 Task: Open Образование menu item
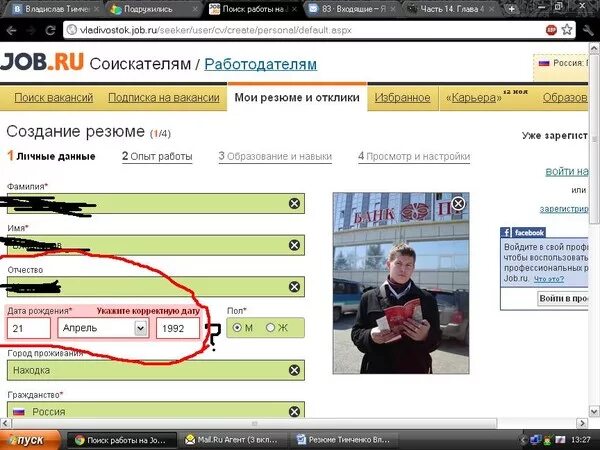click(x=565, y=98)
